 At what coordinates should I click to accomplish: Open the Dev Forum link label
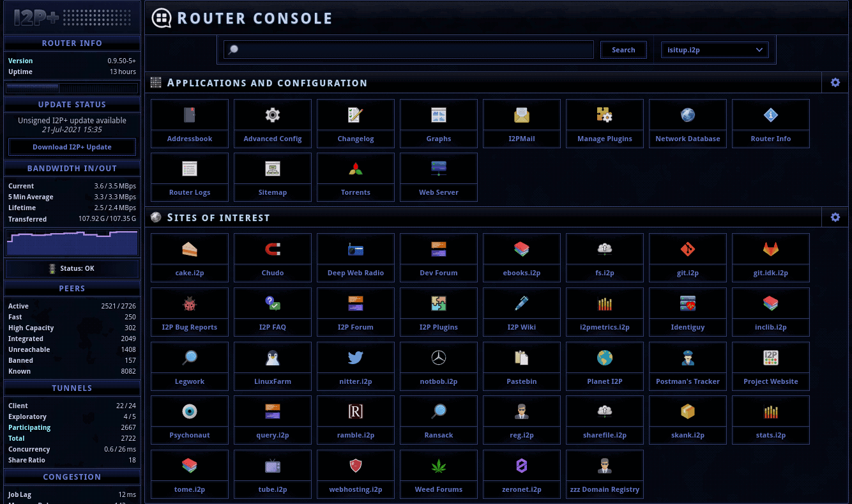439,273
